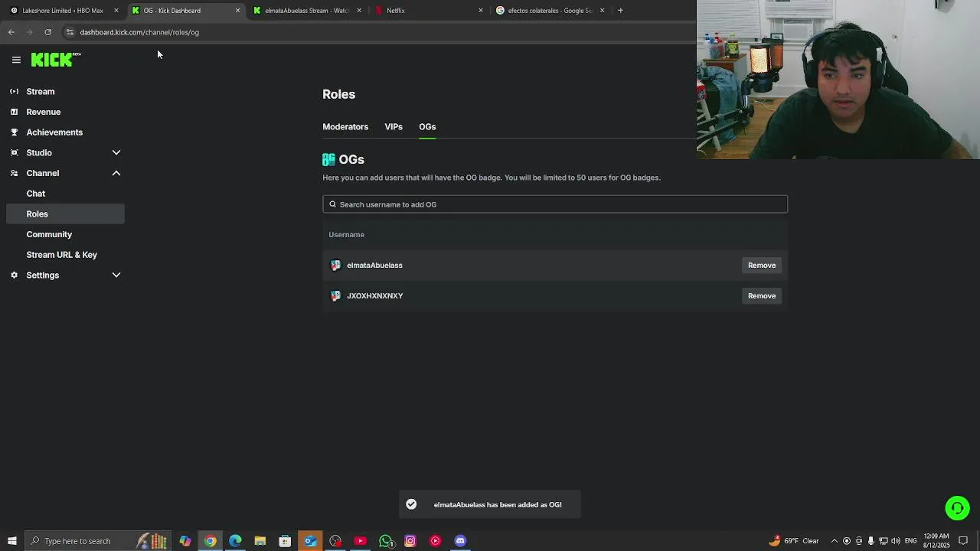Open the Copilot taskbar icon

click(185, 541)
